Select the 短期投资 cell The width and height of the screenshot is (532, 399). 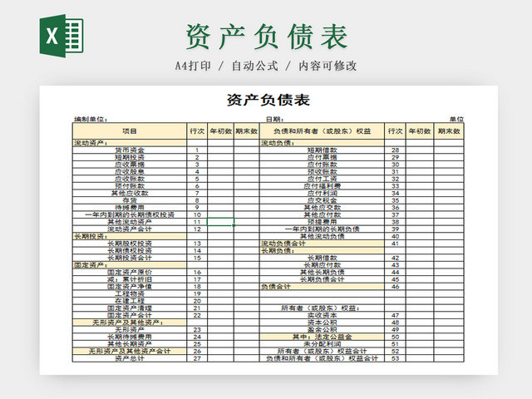[x=130, y=157]
